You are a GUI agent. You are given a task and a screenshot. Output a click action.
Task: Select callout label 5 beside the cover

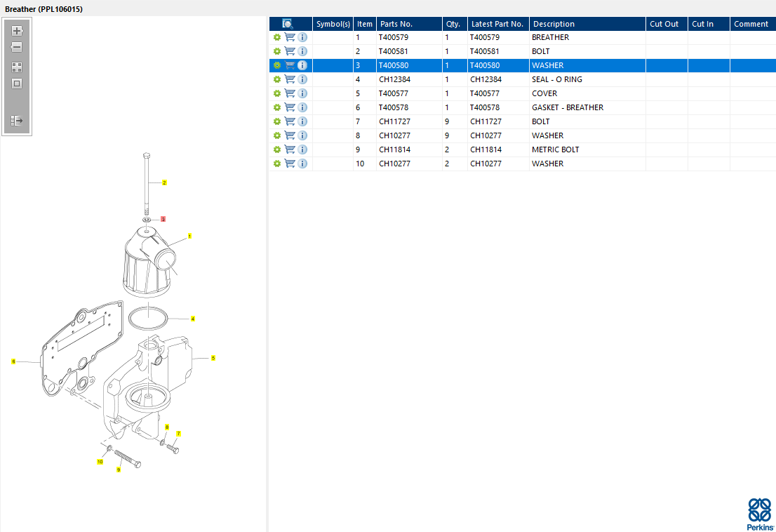[x=213, y=358]
